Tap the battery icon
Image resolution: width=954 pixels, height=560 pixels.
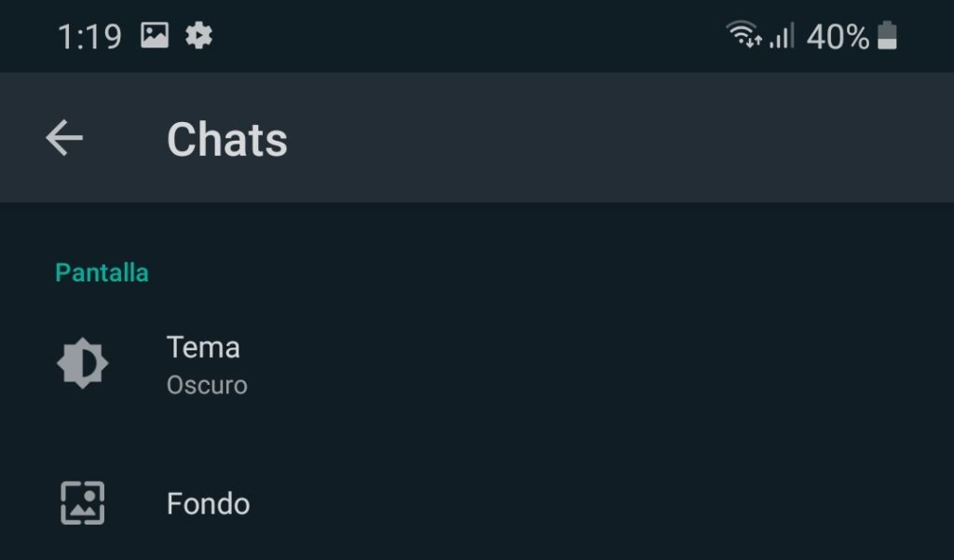click(x=887, y=35)
